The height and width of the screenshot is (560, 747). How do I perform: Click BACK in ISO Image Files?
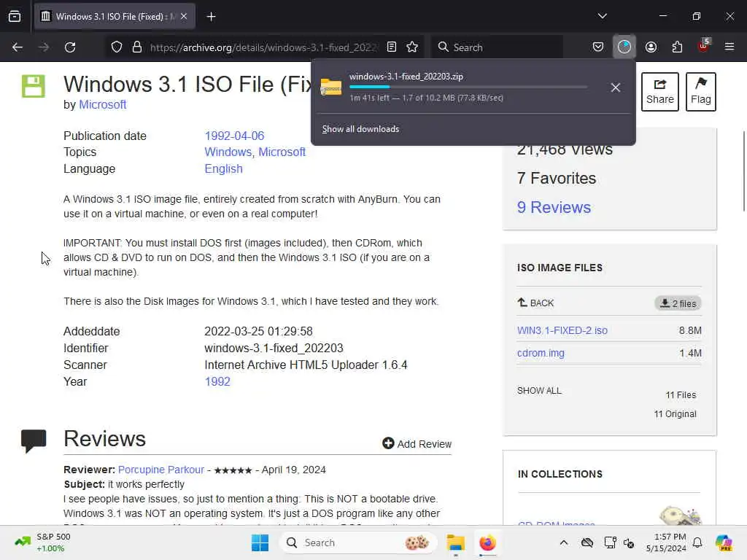[x=535, y=303]
